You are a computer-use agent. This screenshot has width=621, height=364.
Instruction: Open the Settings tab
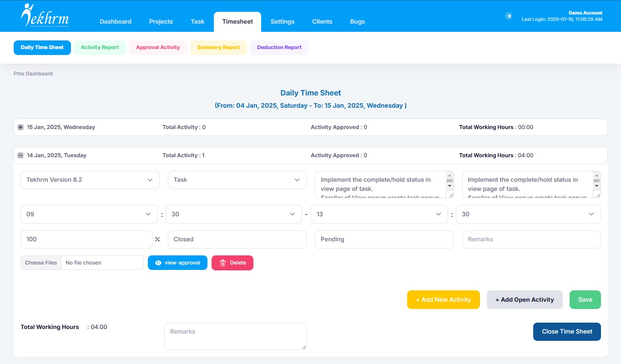click(283, 21)
